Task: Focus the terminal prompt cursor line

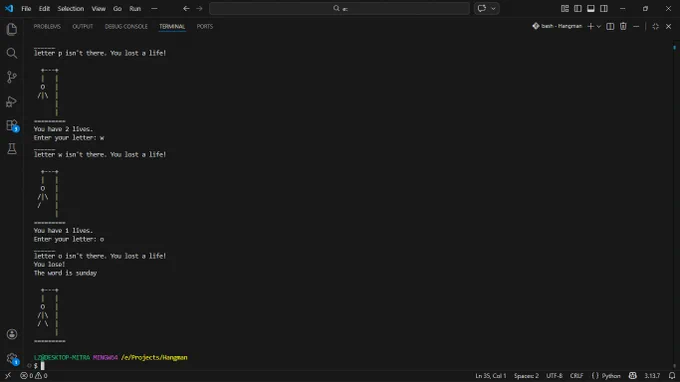Action: 42,366
